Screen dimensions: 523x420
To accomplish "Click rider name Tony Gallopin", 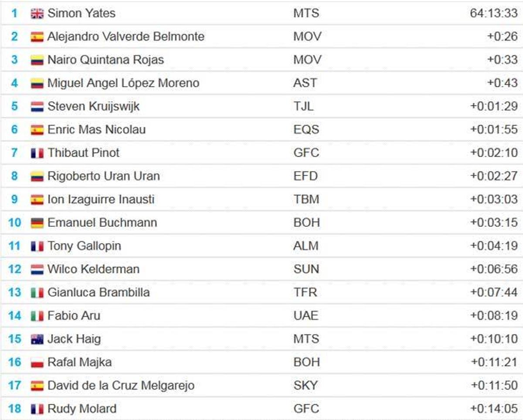I will (x=84, y=246).
